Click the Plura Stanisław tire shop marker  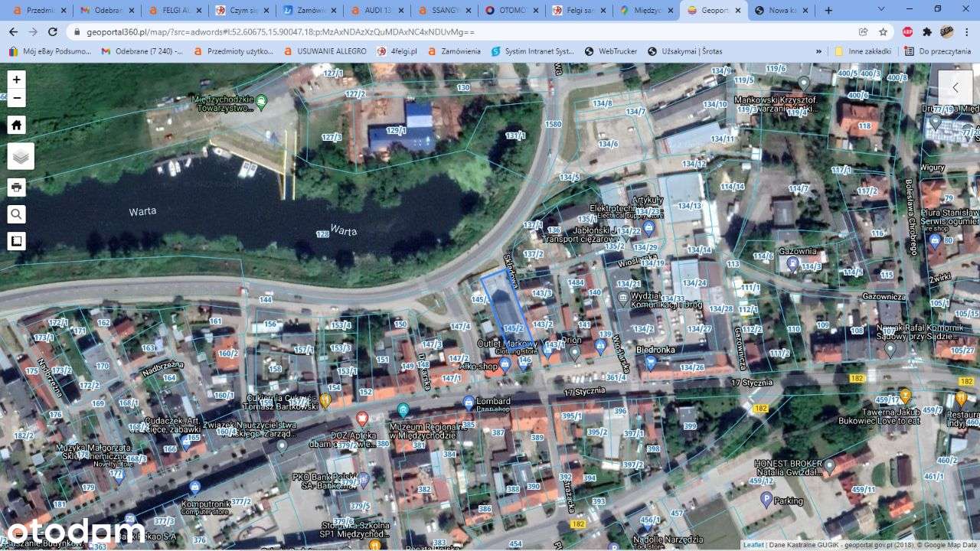click(935, 241)
